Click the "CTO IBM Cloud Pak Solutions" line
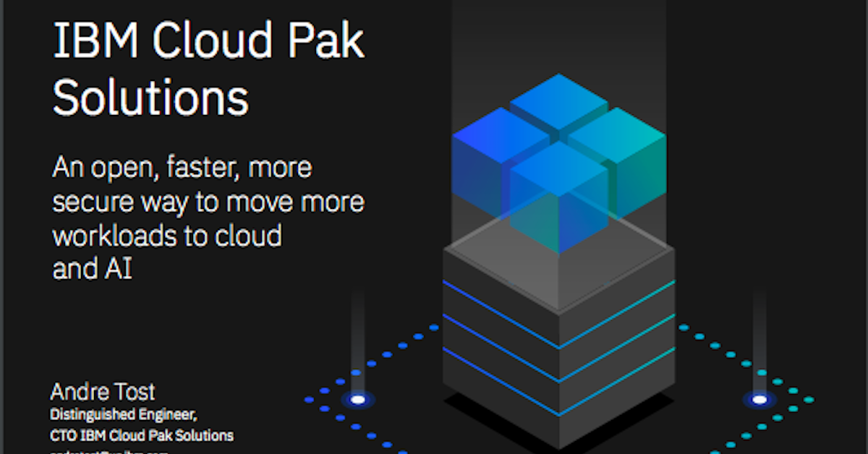Viewport: 868px width, 454px height. coord(142,435)
